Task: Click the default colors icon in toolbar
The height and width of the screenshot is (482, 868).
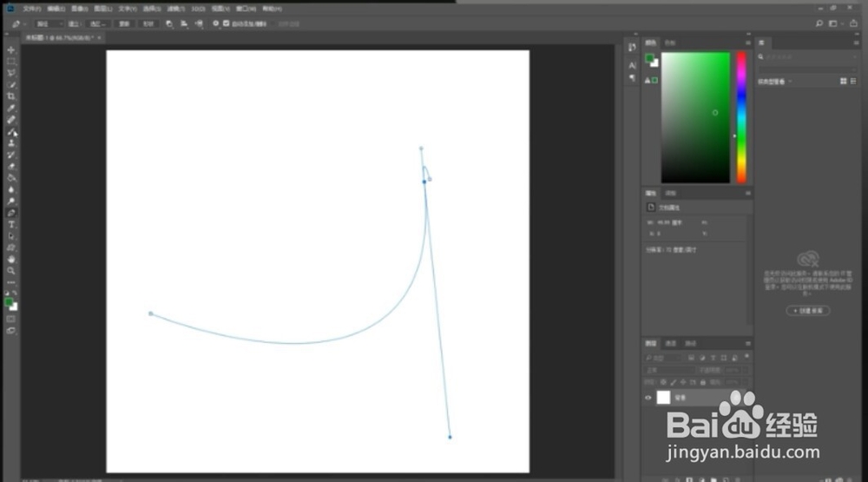Action: click(x=7, y=293)
